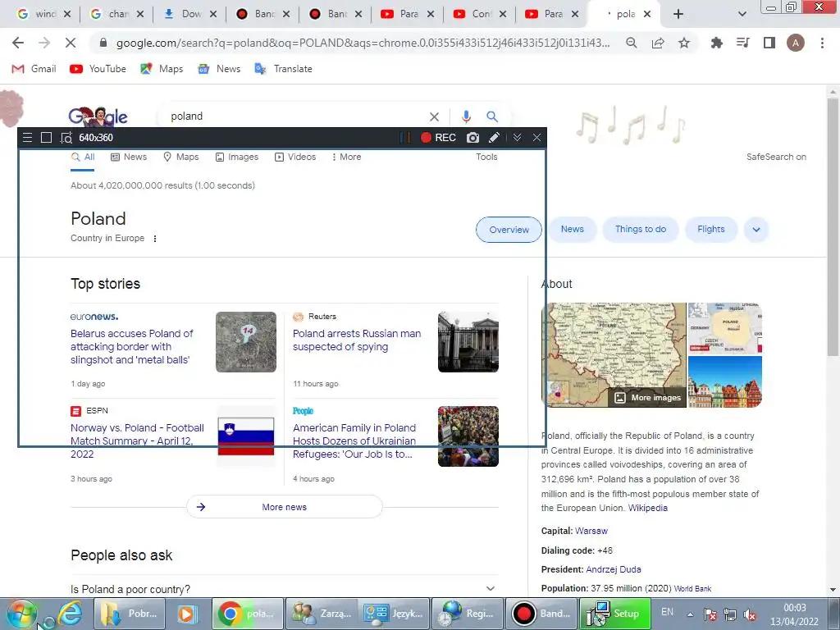The image size is (840, 630).
Task: Open the YouTube bookmark
Action: pyautogui.click(x=98, y=69)
